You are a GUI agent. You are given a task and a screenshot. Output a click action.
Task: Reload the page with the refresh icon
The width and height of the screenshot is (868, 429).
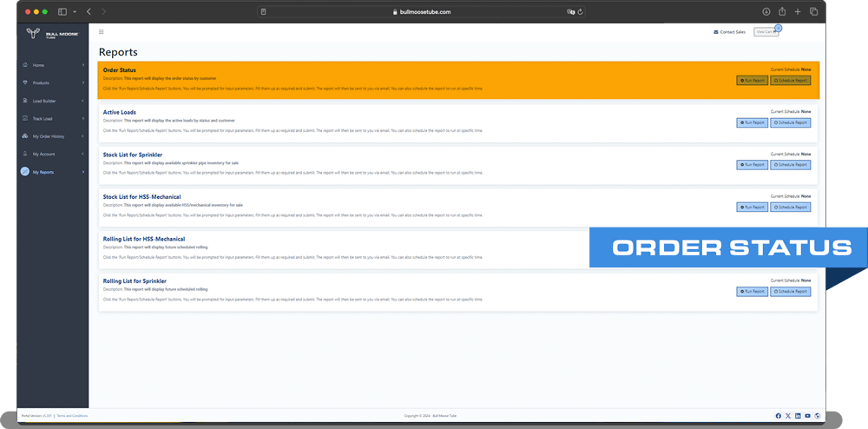(x=580, y=12)
